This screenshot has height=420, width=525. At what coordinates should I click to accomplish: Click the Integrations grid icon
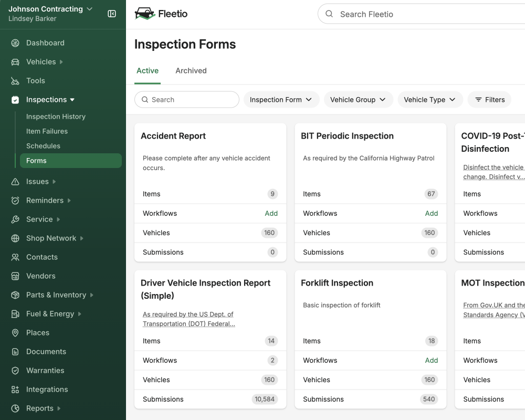point(15,390)
